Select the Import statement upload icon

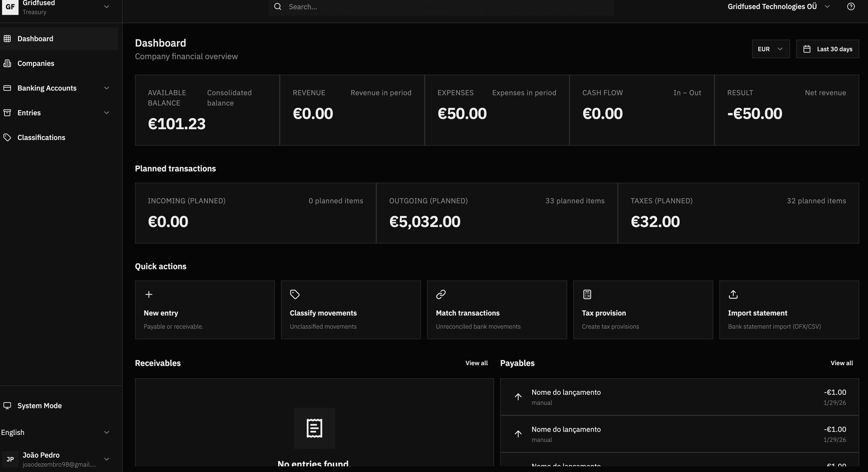(x=733, y=295)
